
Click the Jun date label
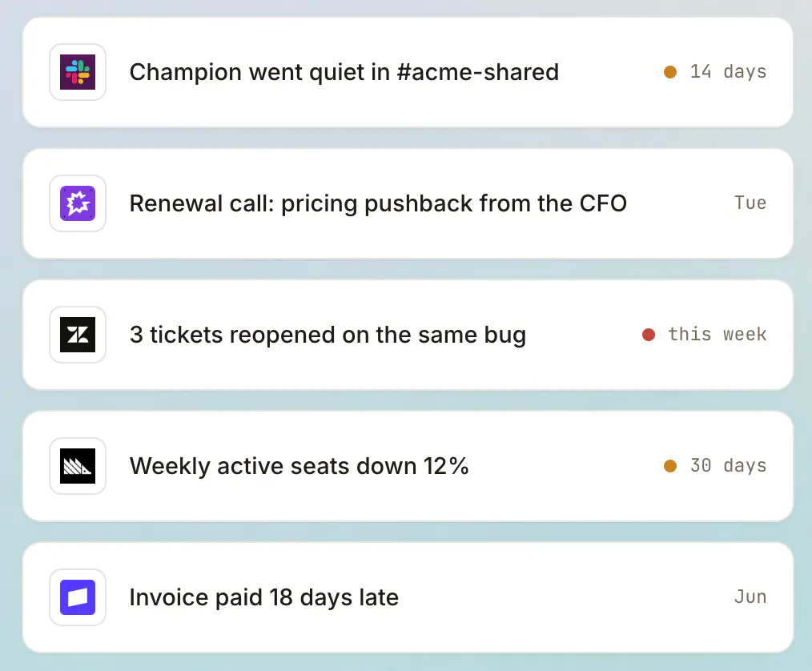coord(750,597)
